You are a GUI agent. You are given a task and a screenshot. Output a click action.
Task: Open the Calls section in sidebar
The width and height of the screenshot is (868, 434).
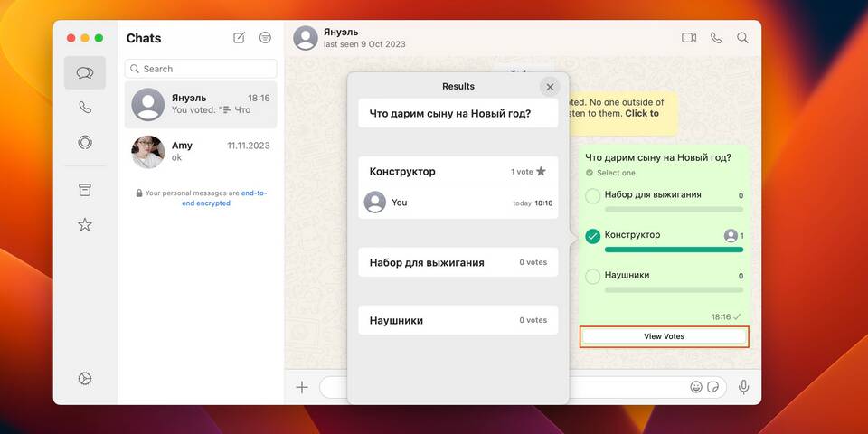point(85,108)
